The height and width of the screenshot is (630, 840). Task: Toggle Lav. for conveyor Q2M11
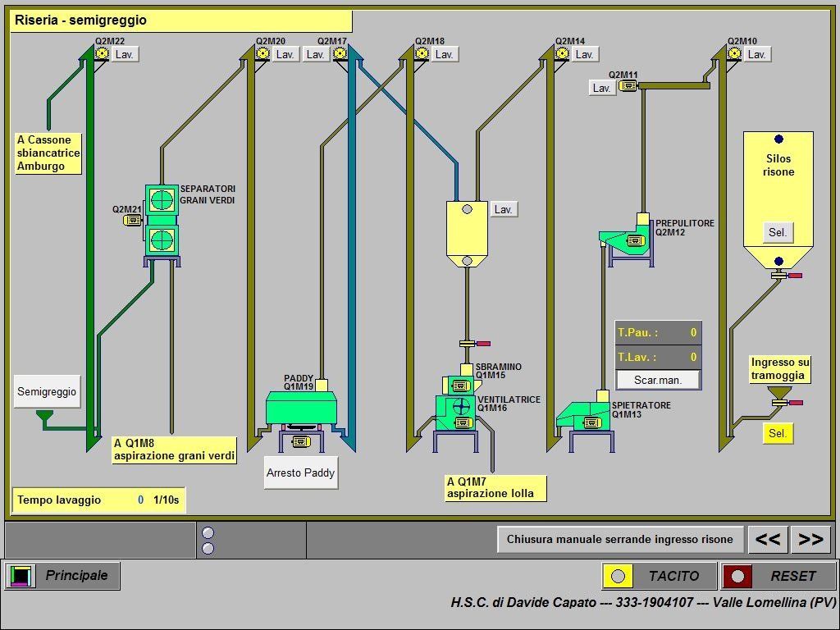point(602,88)
